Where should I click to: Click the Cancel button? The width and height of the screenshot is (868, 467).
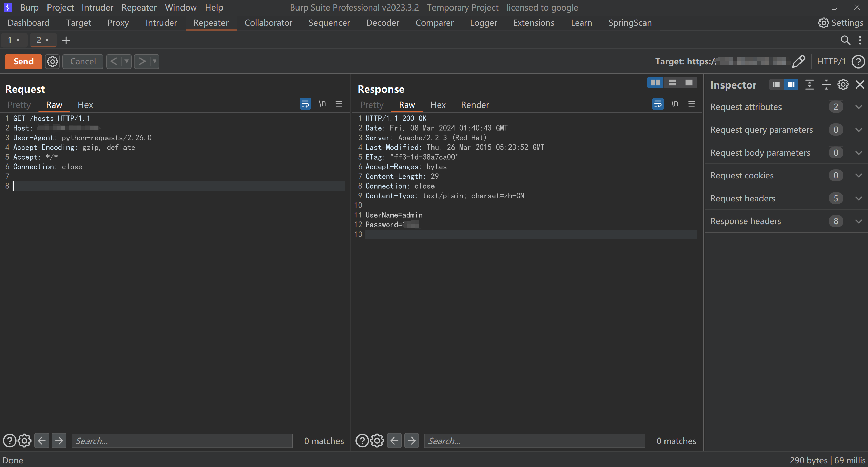tap(83, 61)
